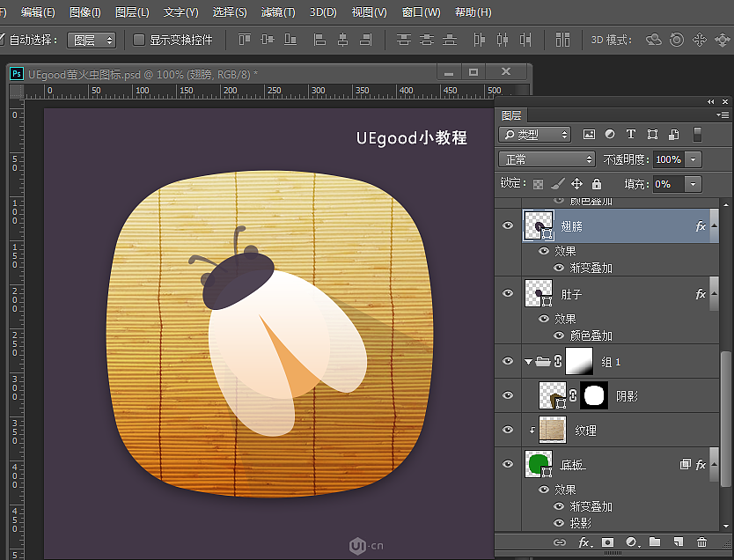Image resolution: width=734 pixels, height=560 pixels.
Task: Lock image pixels brush icon
Action: pos(557,184)
